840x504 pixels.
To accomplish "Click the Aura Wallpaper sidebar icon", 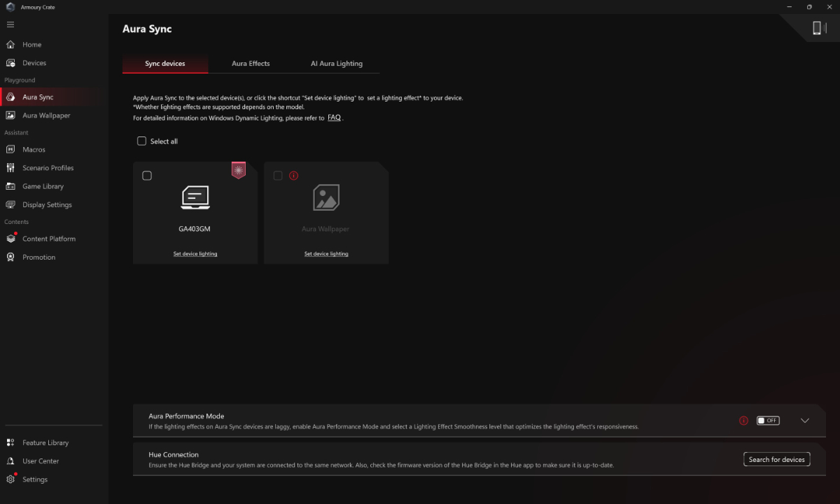I will coord(10,115).
